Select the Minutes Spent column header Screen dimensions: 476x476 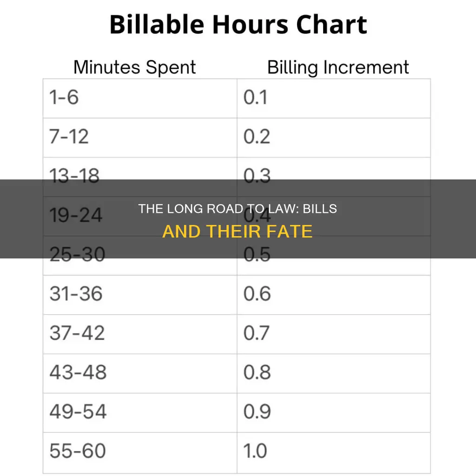(134, 67)
